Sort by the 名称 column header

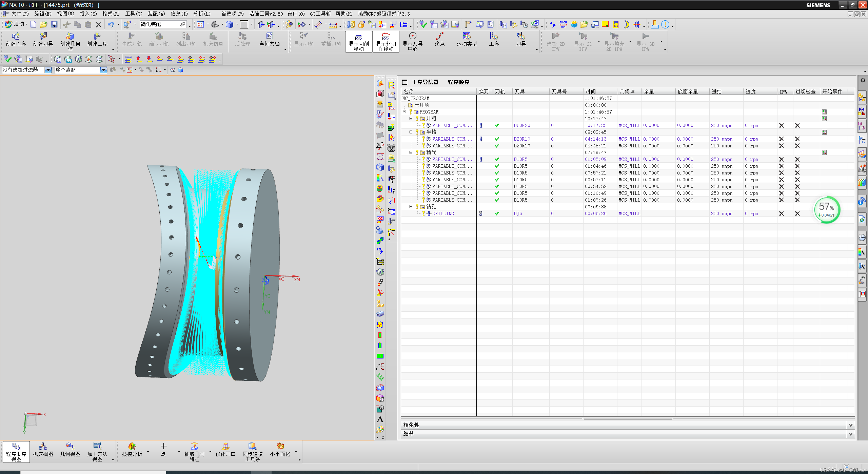[439, 91]
